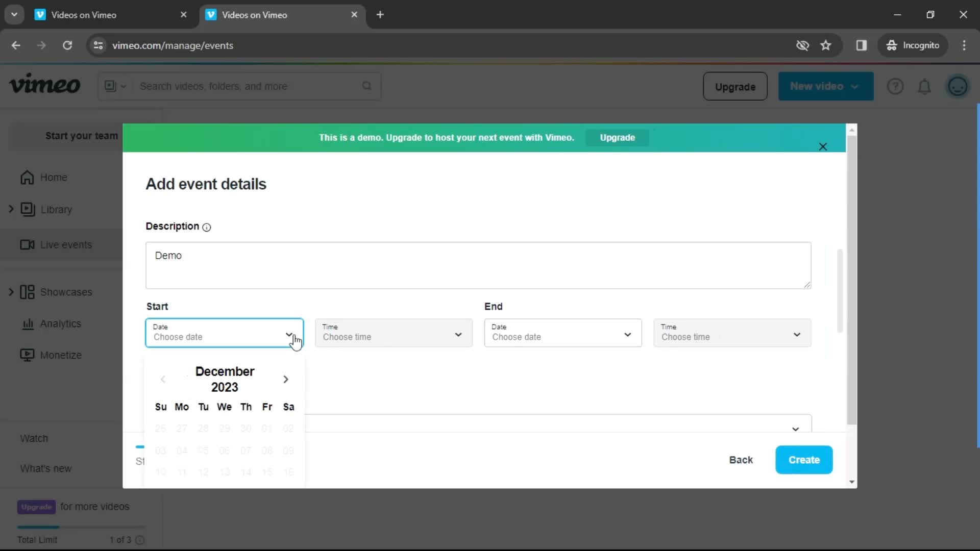980x551 pixels.
Task: Click the previous month navigation arrow
Action: (x=163, y=379)
